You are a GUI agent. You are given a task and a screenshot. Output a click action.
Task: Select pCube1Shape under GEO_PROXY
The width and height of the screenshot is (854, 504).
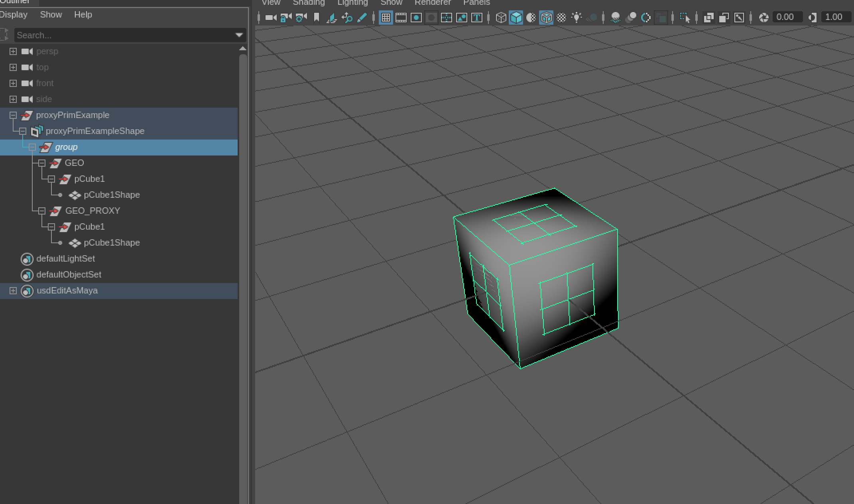tap(112, 243)
